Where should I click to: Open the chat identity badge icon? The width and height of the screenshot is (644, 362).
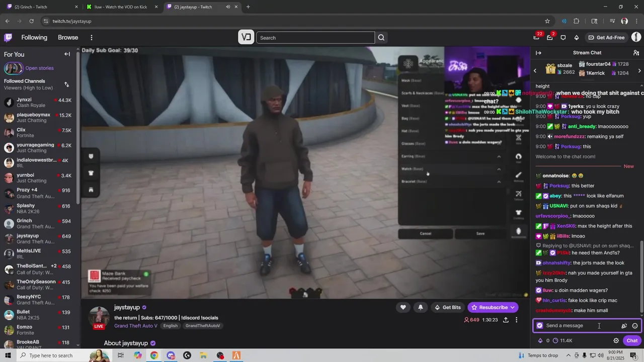540,326
